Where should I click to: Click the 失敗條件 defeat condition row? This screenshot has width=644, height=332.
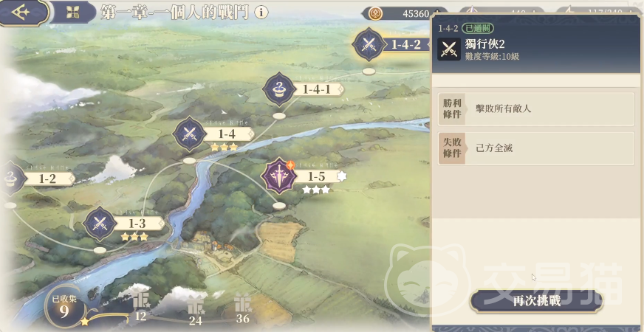pos(536,148)
